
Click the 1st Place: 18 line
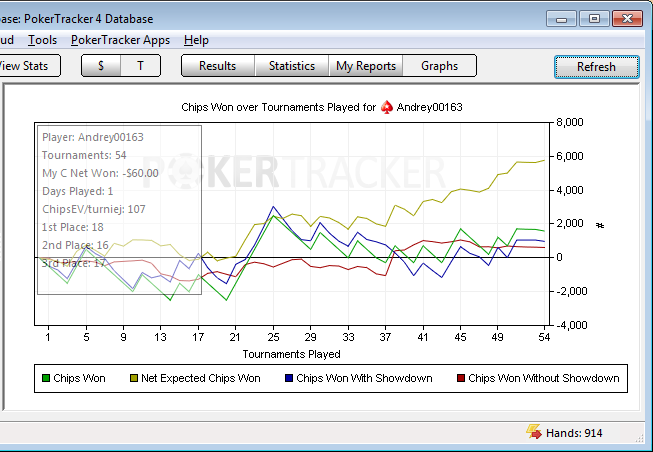pos(73,227)
